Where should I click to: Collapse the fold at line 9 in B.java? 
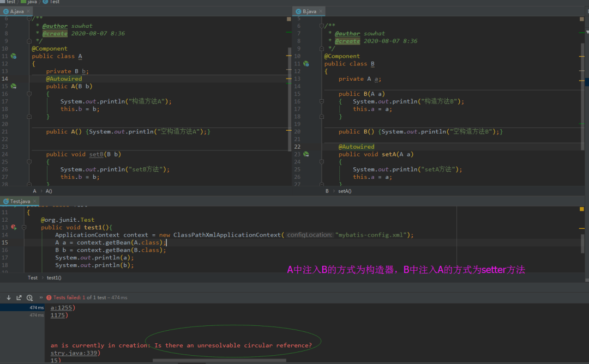(322, 48)
